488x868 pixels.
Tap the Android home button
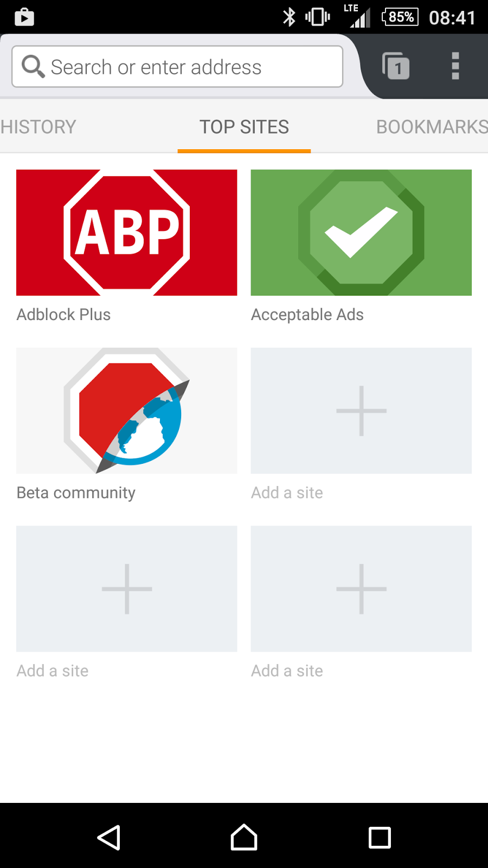click(244, 838)
